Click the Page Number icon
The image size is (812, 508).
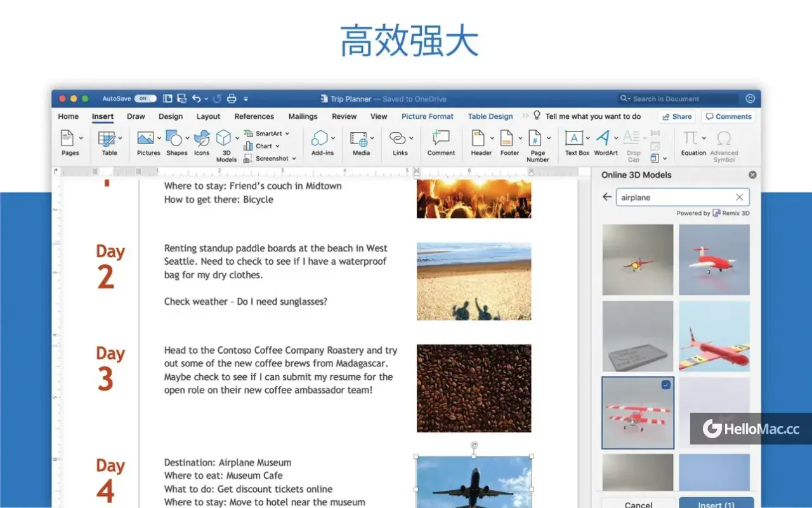[535, 138]
